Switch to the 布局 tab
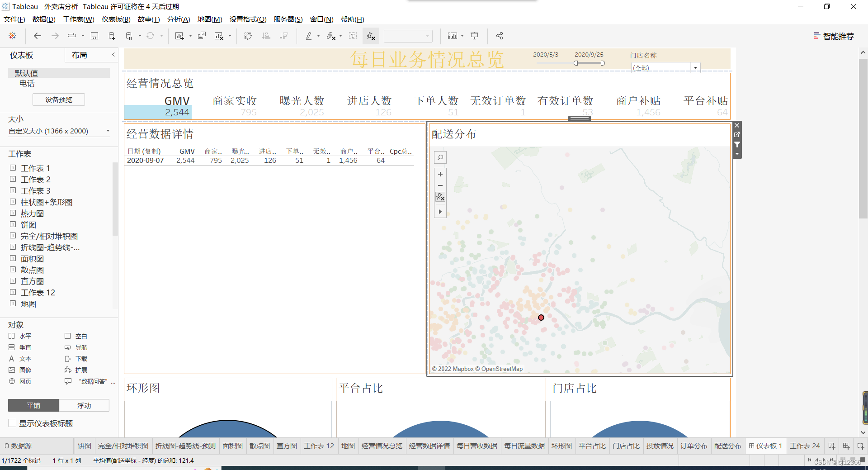 pos(80,55)
